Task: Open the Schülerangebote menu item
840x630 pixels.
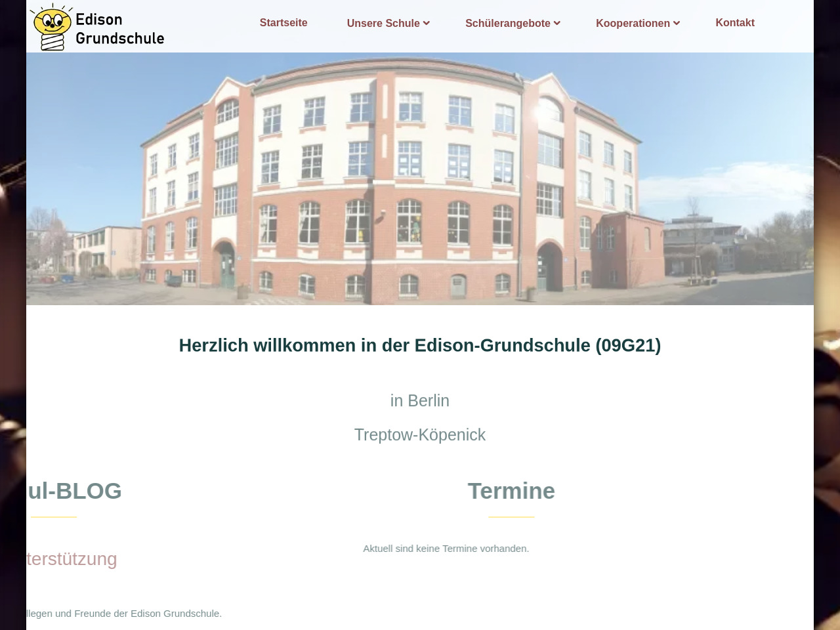Action: click(x=507, y=24)
